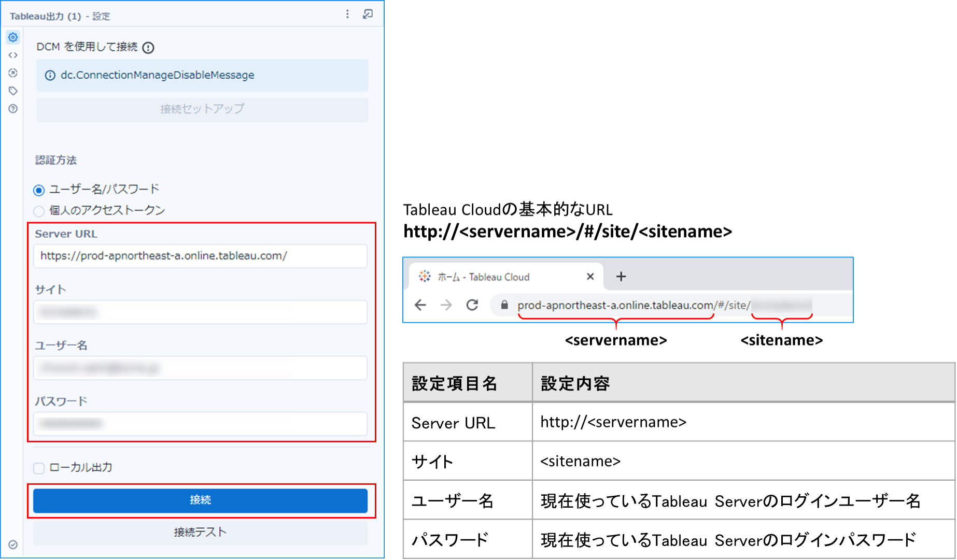The width and height of the screenshot is (957, 560).
Task: Click the info icon next to DCM を使用して接続
Action: click(148, 47)
